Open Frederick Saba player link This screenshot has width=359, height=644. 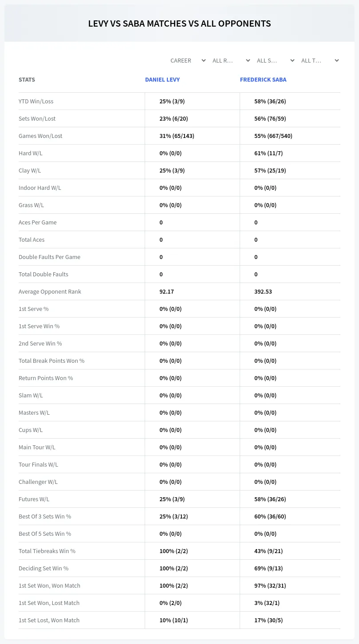coord(263,80)
